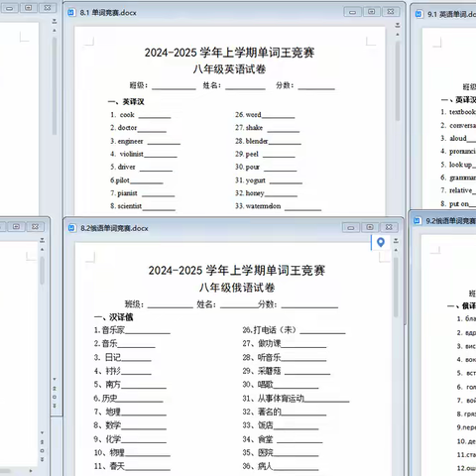This screenshot has height=476, width=476.
Task: Click the section heading 一、汉译俄
Action: [113, 317]
